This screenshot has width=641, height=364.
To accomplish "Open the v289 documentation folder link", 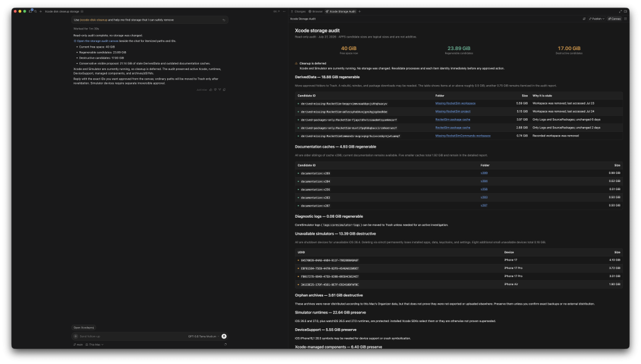I will [484, 173].
